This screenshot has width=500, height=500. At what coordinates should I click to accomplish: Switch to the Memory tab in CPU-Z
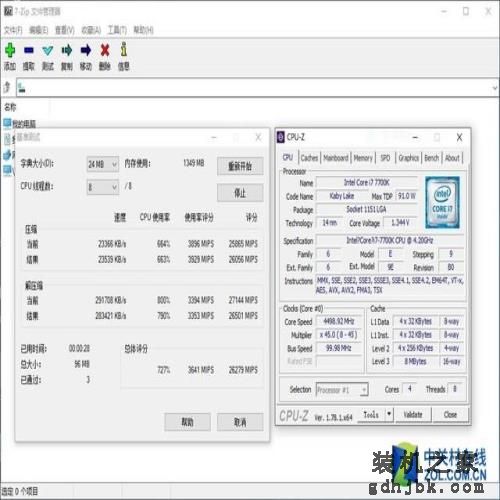pos(363,158)
